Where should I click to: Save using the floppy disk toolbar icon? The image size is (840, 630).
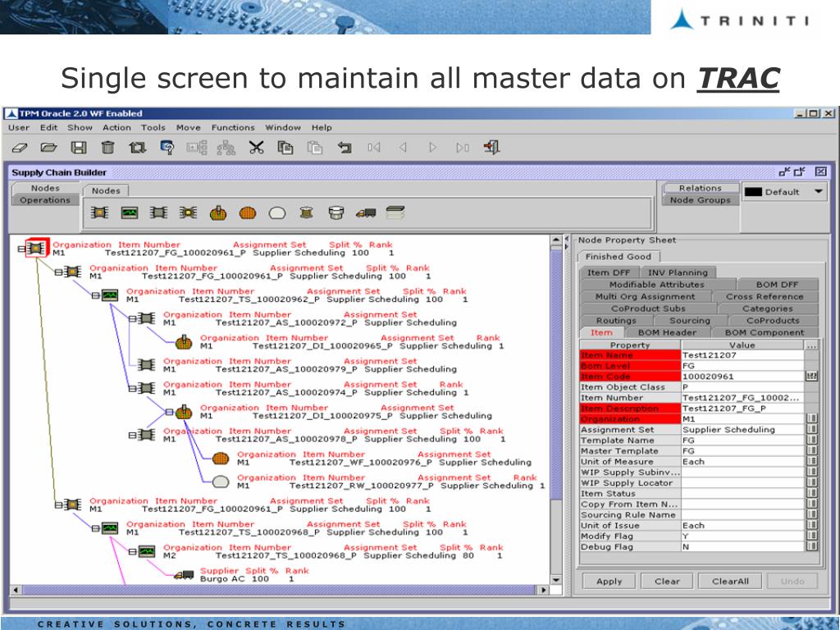(79, 148)
